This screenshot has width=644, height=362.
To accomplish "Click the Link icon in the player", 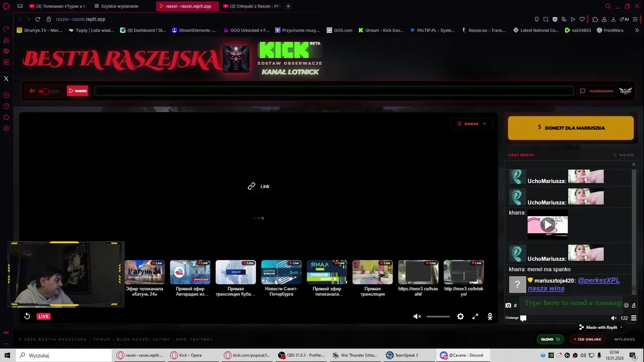I will (252, 186).
